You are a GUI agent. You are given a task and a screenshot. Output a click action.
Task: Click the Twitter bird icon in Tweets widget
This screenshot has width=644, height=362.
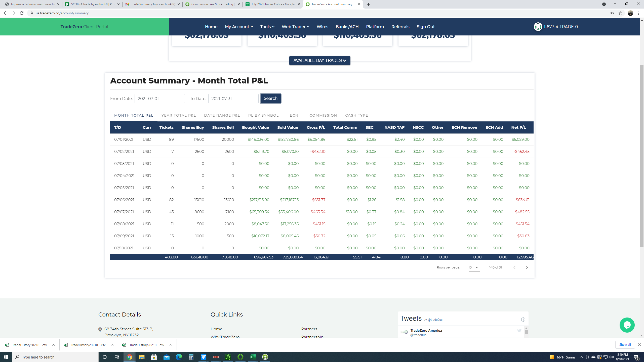point(519,331)
